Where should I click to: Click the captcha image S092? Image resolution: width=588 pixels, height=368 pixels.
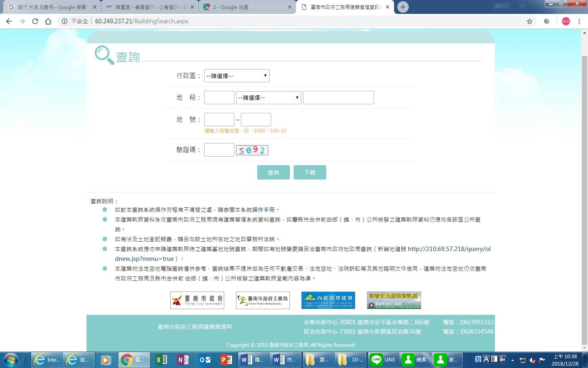(x=252, y=150)
